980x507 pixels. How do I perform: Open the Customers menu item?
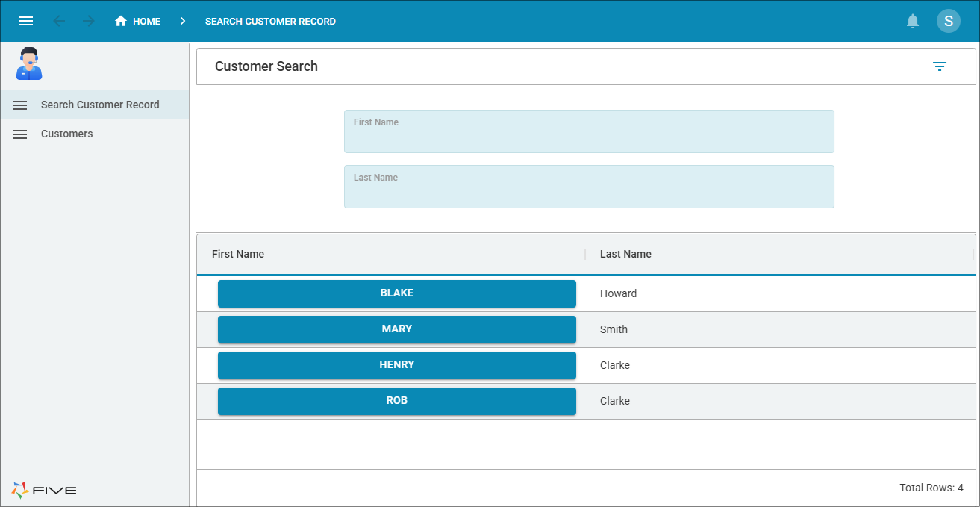point(94,134)
